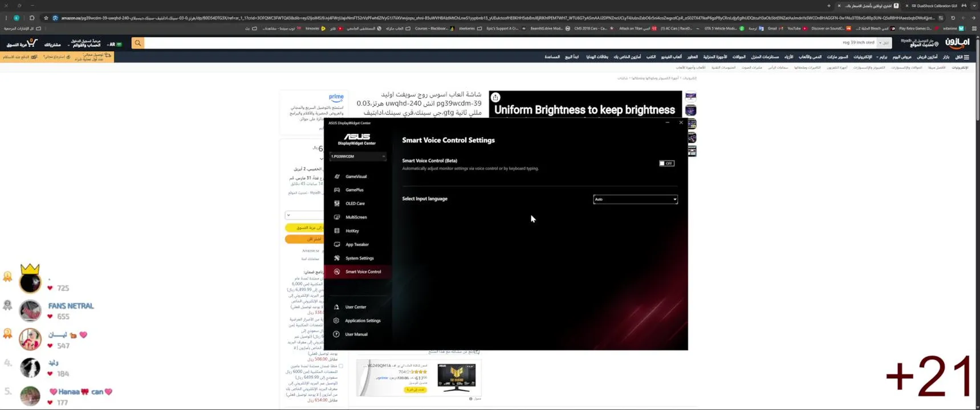Open the Attack on Titan bookmark
Screen dimensions: 980x410
pyautogui.click(x=638, y=28)
